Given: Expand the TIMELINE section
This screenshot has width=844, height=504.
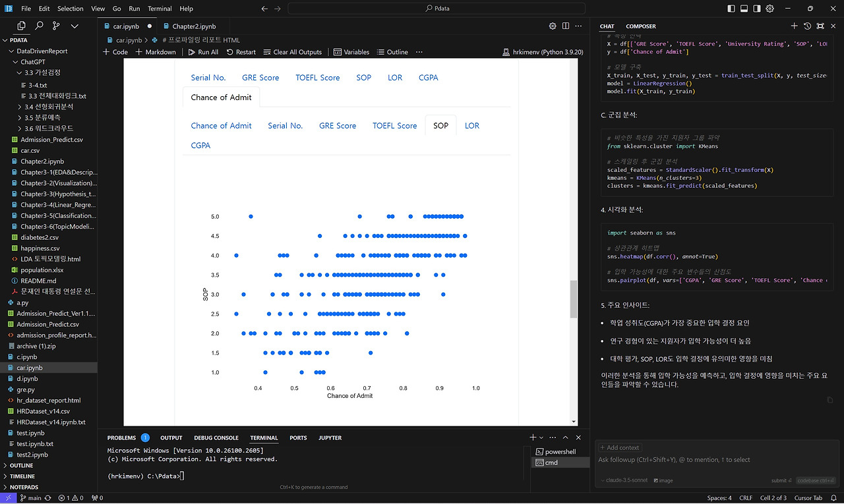Looking at the screenshot, I should coord(22,476).
